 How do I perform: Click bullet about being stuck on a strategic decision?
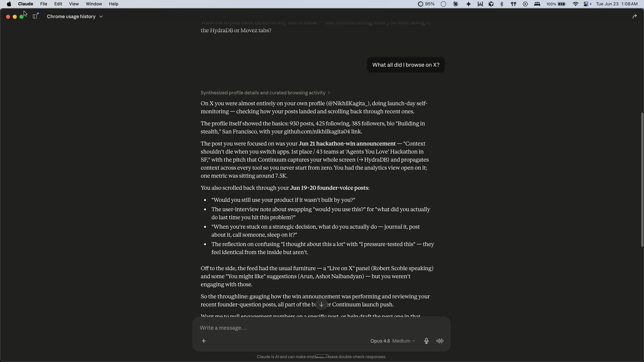(x=315, y=231)
